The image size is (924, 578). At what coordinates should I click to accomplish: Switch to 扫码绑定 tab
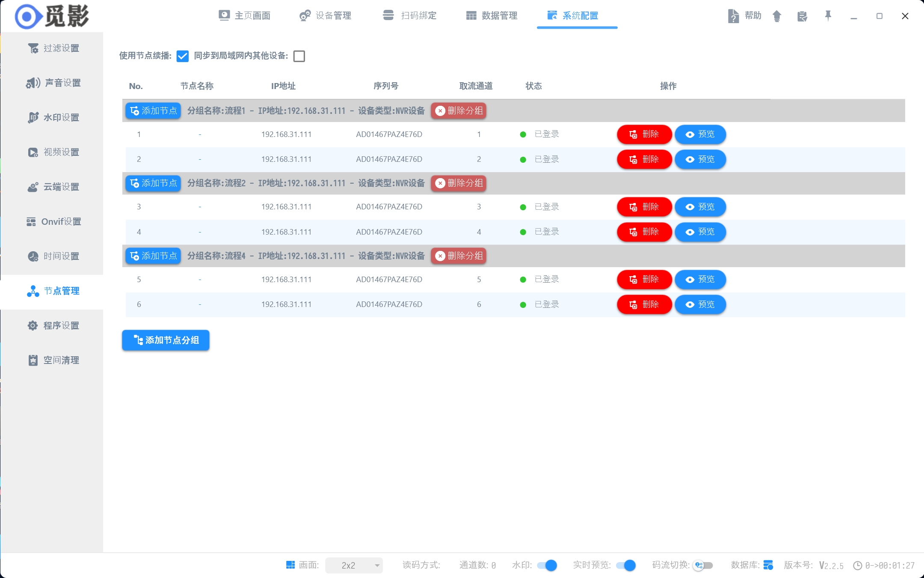click(x=409, y=16)
